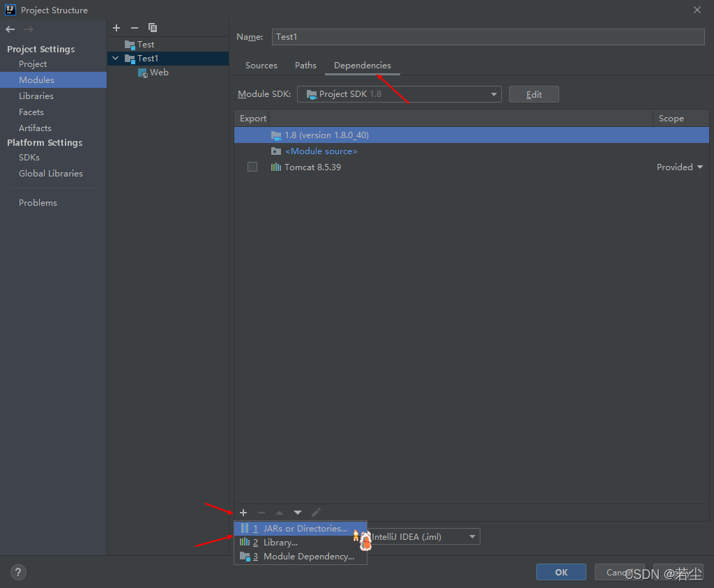This screenshot has width=714, height=588.
Task: Select the Test1 module in tree
Action: point(168,59)
